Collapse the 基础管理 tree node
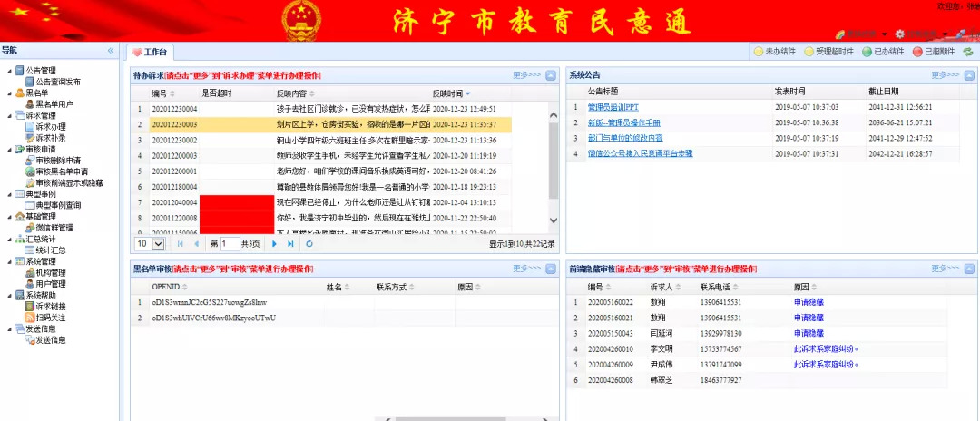980x421 pixels. (9, 217)
